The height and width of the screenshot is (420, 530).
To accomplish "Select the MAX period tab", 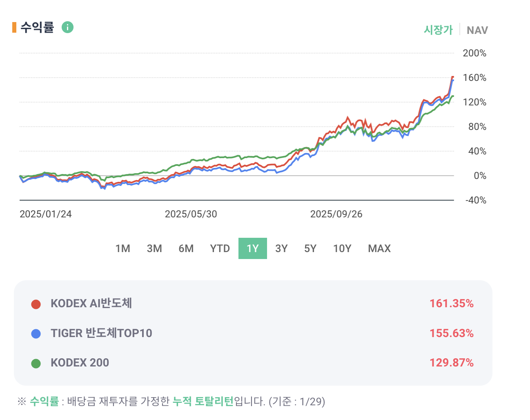I will 379,248.
